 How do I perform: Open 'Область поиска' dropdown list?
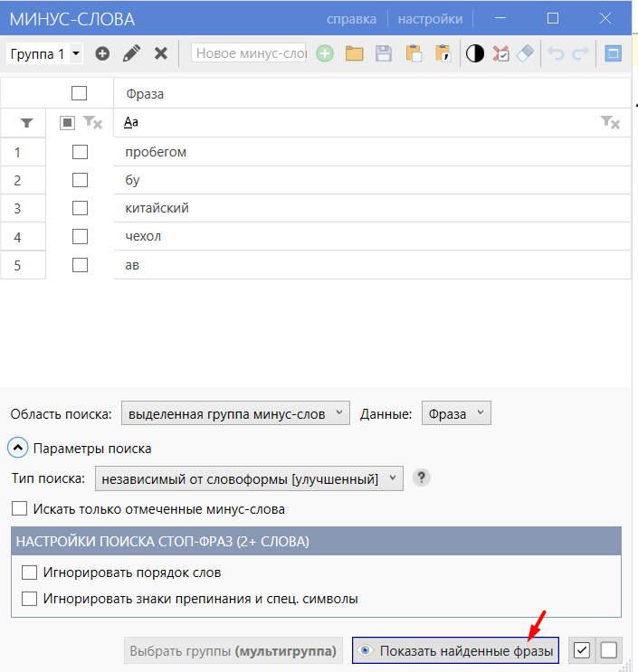pos(235,413)
